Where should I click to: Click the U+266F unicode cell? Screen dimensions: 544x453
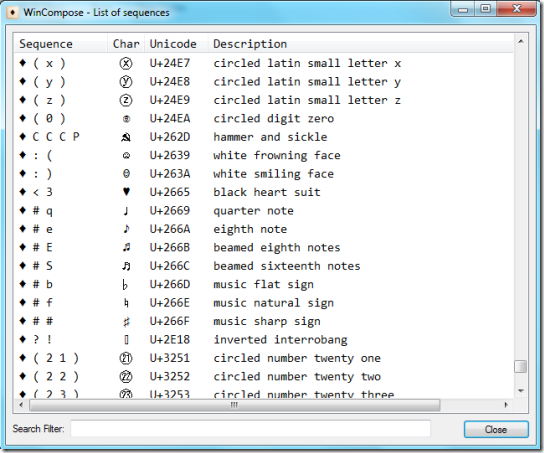pos(170,321)
